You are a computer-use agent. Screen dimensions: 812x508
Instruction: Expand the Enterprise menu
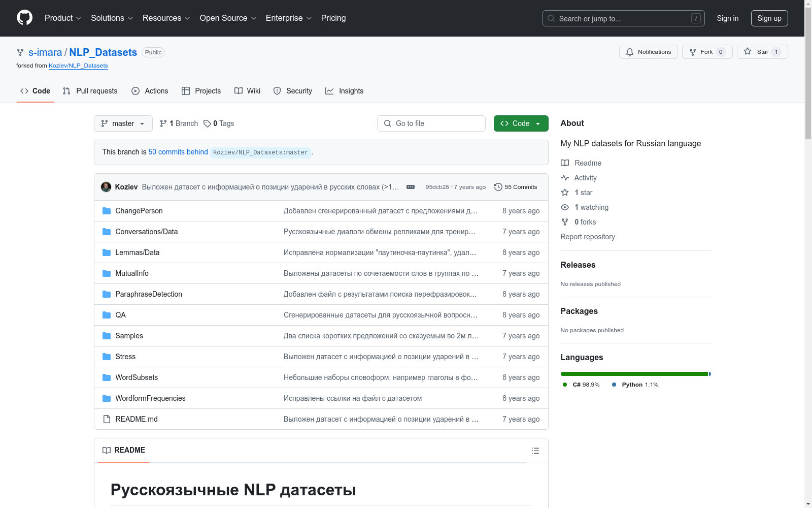click(x=289, y=18)
